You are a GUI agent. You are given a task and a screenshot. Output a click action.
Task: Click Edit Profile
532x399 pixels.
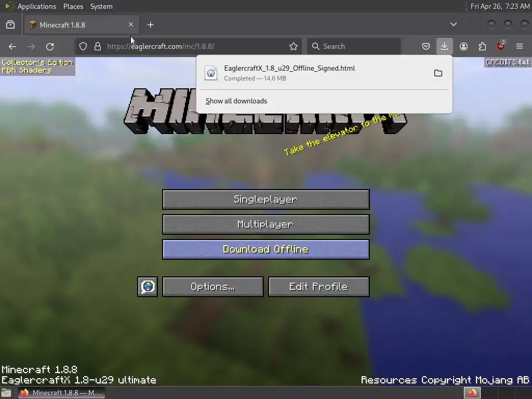pos(319,287)
